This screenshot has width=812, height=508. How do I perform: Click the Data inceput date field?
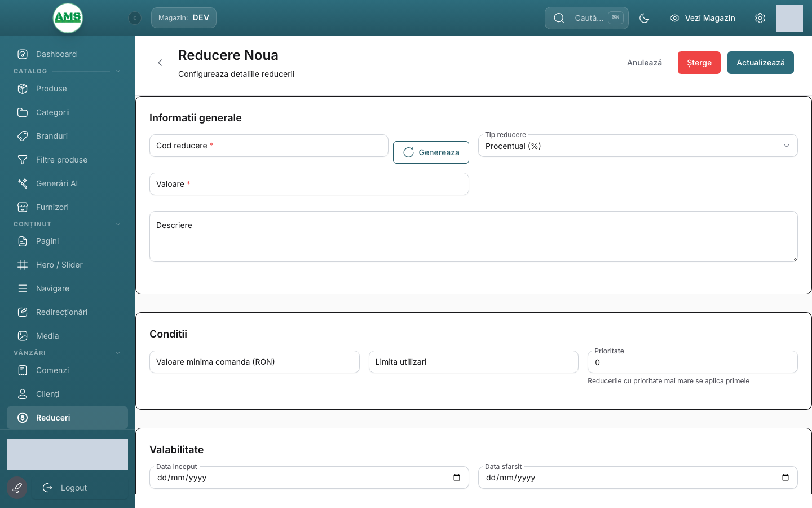(309, 478)
